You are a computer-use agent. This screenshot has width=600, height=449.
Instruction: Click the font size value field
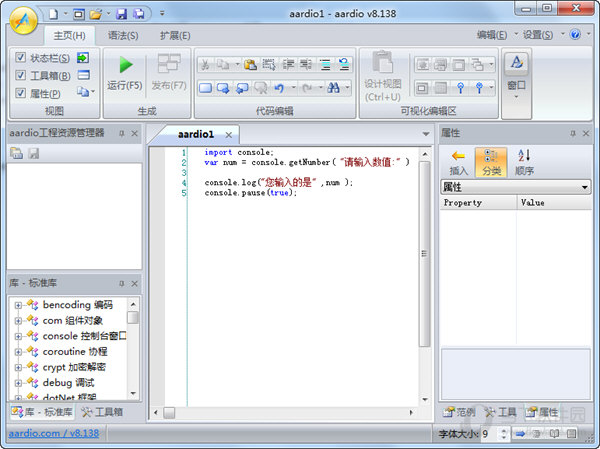point(489,434)
